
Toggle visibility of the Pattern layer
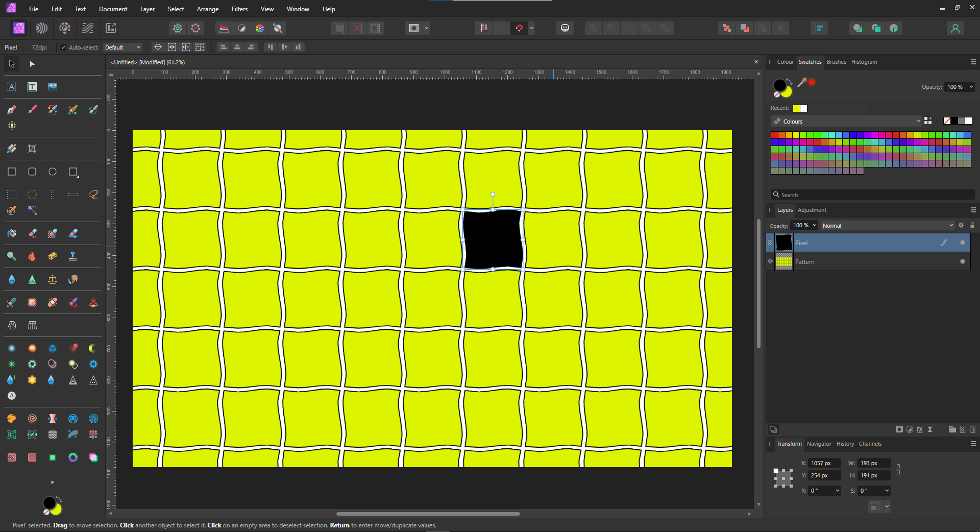coord(963,261)
